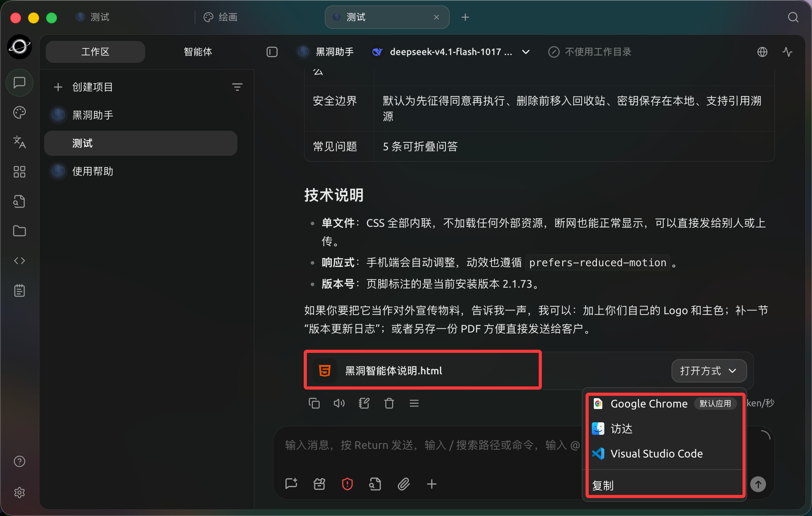The image size is (812, 516).
Task: Switch to the 智能体 tab
Action: [198, 52]
